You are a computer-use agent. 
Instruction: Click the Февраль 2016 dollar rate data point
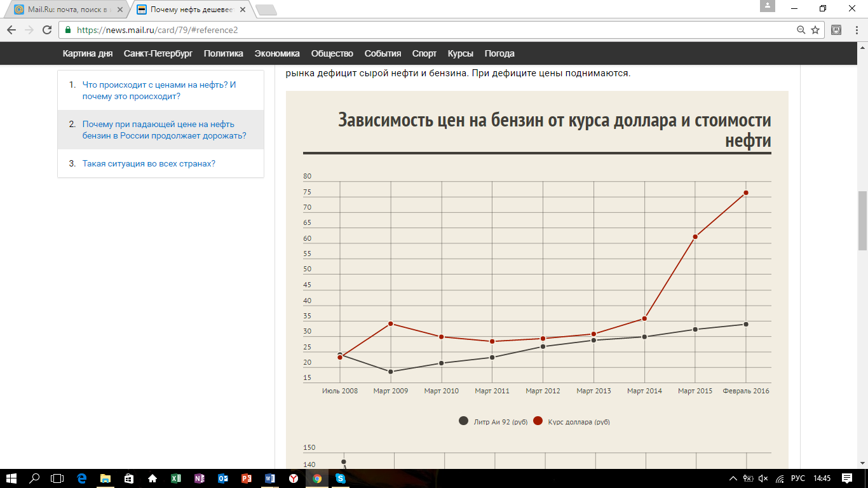746,193
